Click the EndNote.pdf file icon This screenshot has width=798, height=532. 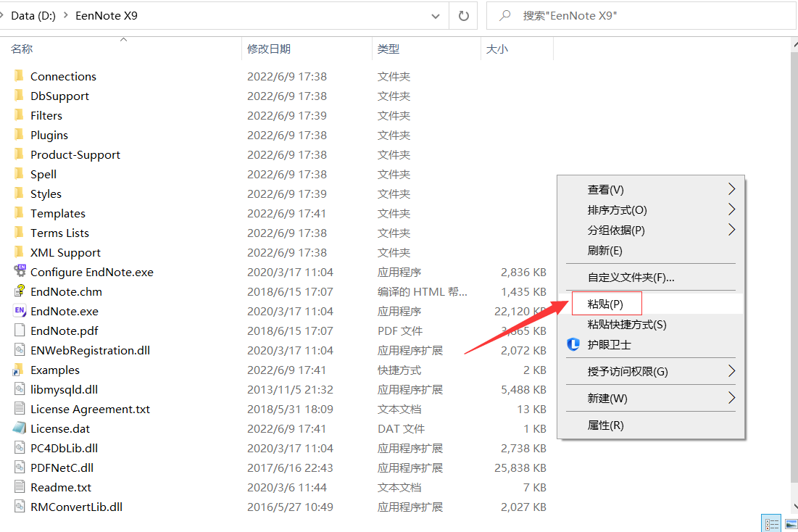20,331
